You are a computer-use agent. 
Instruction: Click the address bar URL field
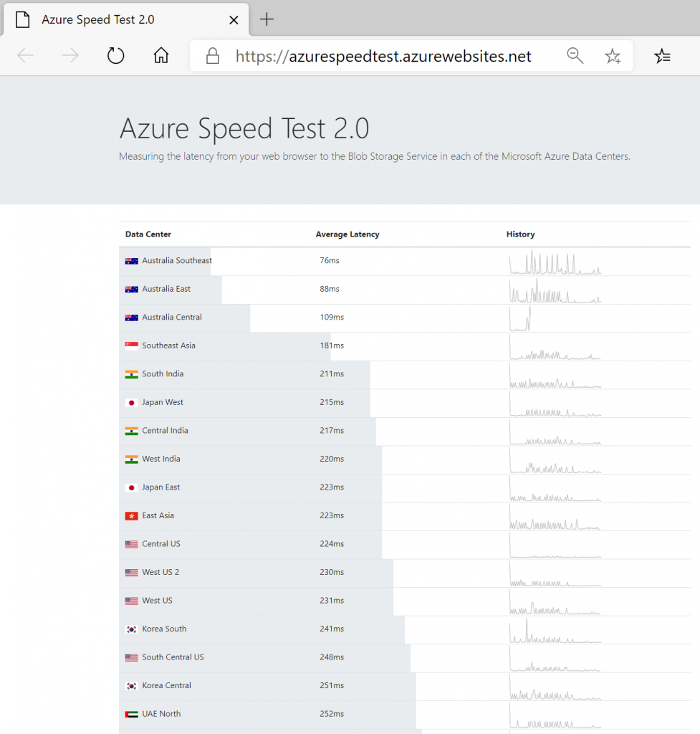[x=383, y=56]
